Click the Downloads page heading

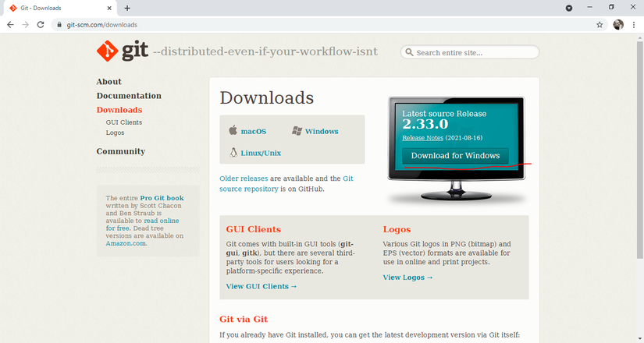(x=266, y=98)
